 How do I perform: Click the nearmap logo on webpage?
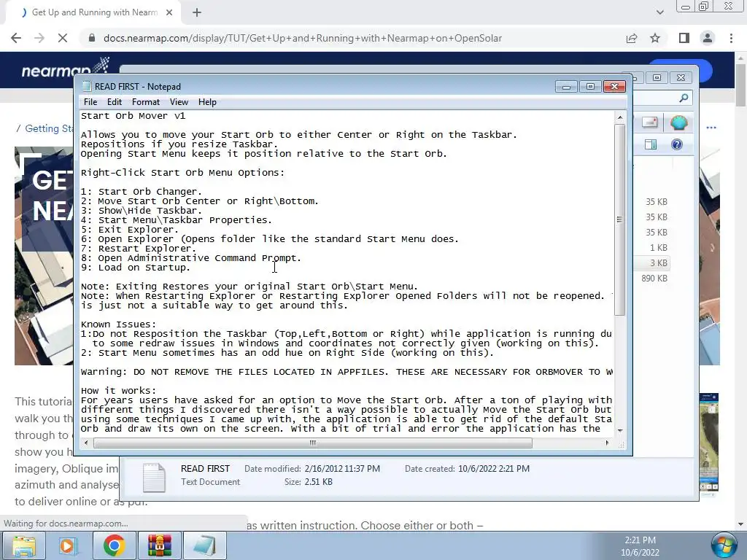[65, 68]
